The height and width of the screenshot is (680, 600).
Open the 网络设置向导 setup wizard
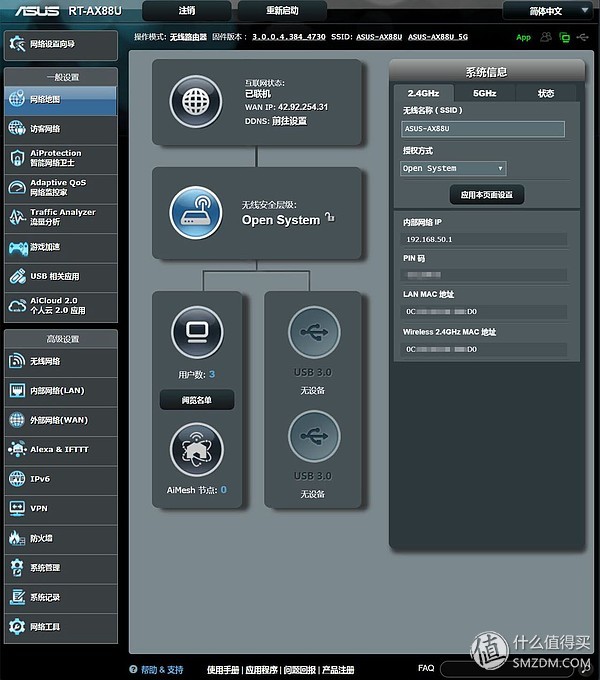pyautogui.click(x=61, y=44)
